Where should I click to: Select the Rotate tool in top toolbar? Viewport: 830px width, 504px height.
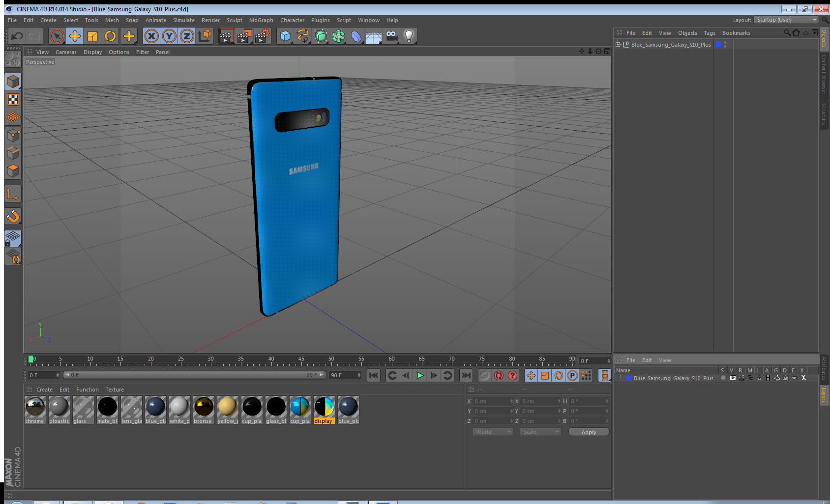coord(110,36)
